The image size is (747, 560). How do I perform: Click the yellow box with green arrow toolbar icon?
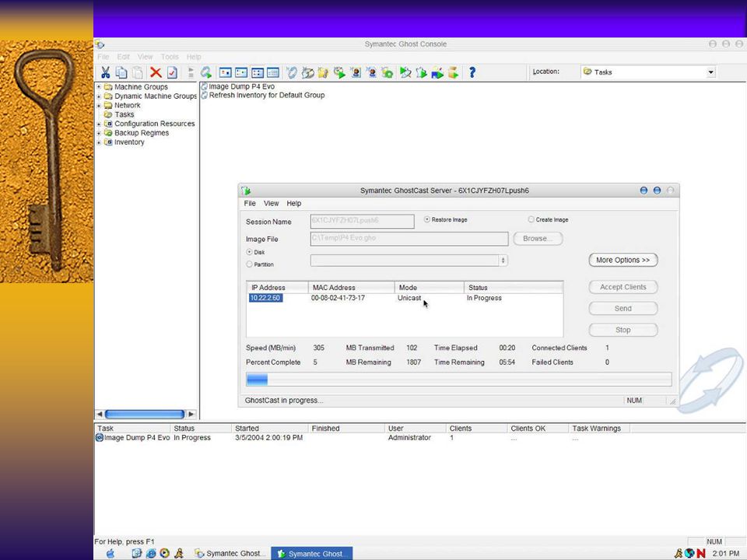pos(454,72)
